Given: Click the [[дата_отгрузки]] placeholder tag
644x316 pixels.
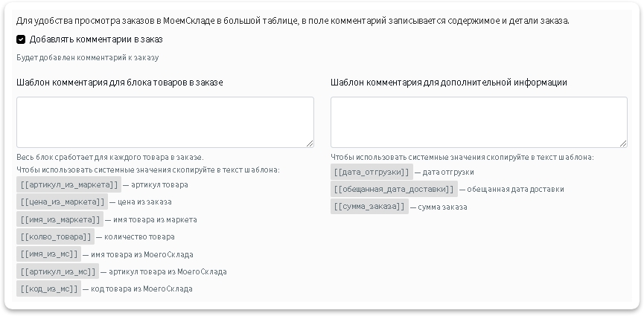Looking at the screenshot, I should pyautogui.click(x=372, y=172).
